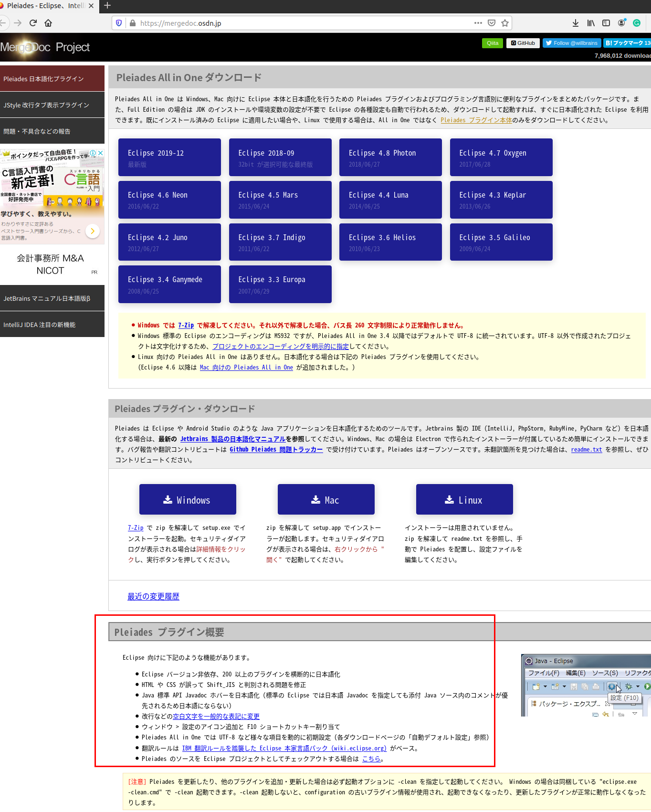Download the Mac Pleiades plugin
Image resolution: width=651 pixels, height=812 pixels.
[326, 499]
